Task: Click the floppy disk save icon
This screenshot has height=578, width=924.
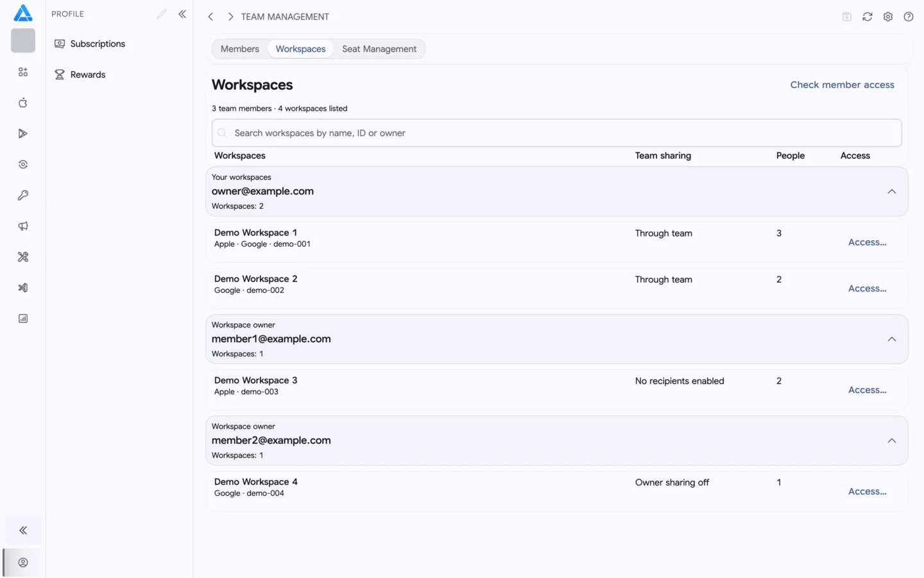Action: coord(847,17)
